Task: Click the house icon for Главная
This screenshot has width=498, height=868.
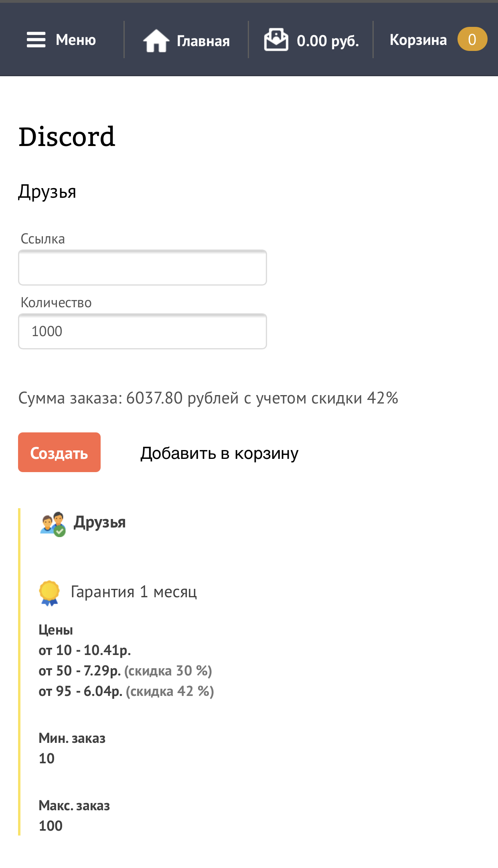Action: click(156, 41)
